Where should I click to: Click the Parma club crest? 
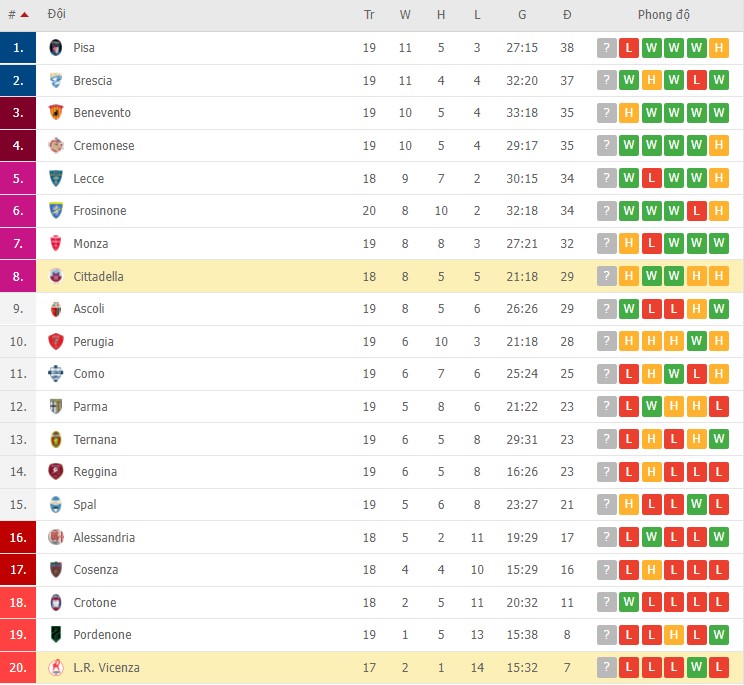[56, 407]
